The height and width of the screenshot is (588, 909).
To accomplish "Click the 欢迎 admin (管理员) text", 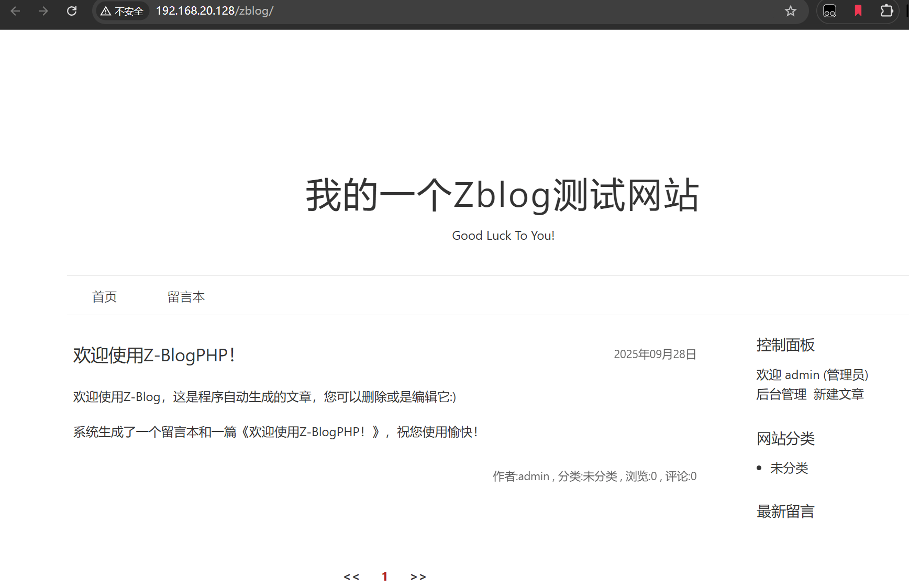I will point(812,375).
